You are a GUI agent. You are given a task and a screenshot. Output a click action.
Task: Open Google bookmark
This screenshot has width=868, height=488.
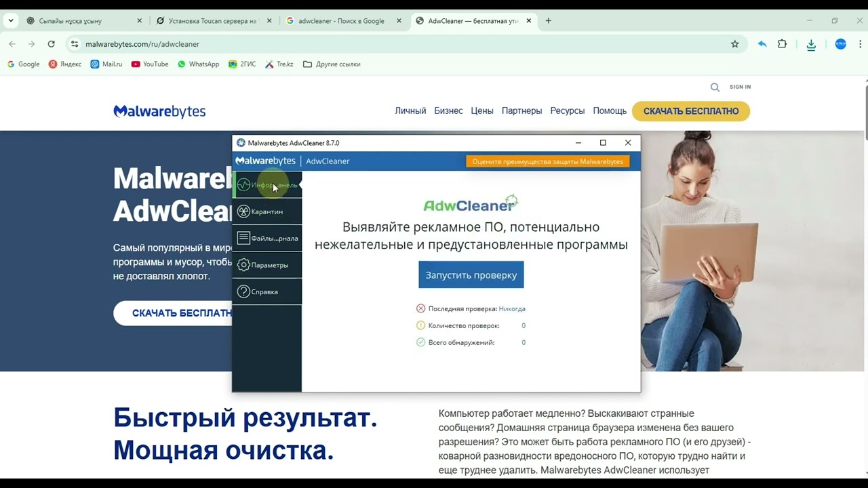click(23, 64)
